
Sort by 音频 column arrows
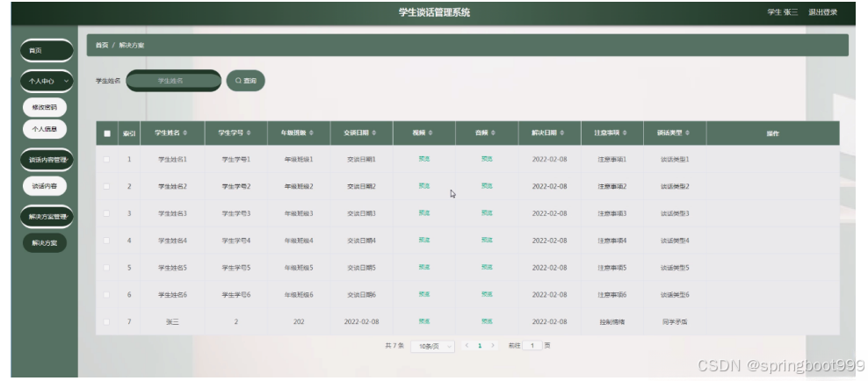pyautogui.click(x=493, y=133)
